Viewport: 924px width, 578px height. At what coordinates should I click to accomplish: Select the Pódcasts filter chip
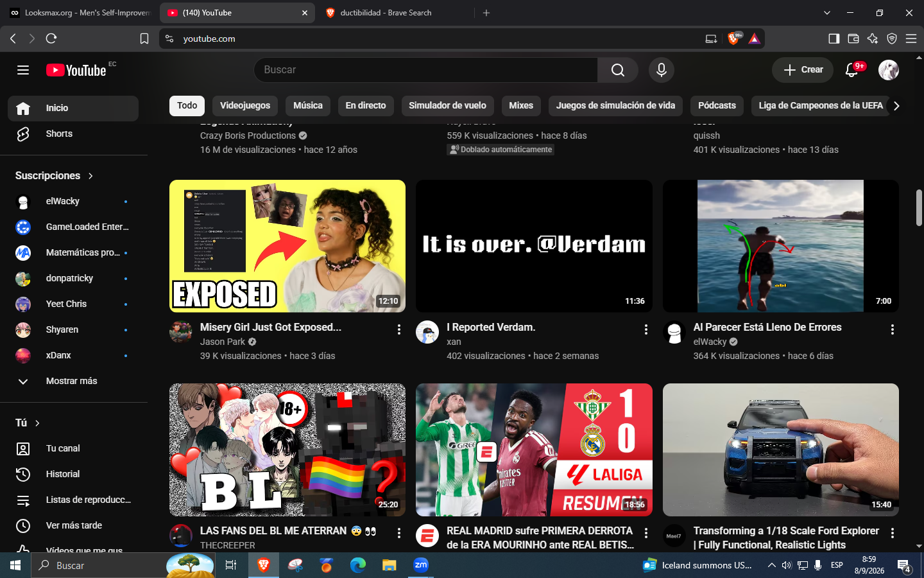point(717,105)
